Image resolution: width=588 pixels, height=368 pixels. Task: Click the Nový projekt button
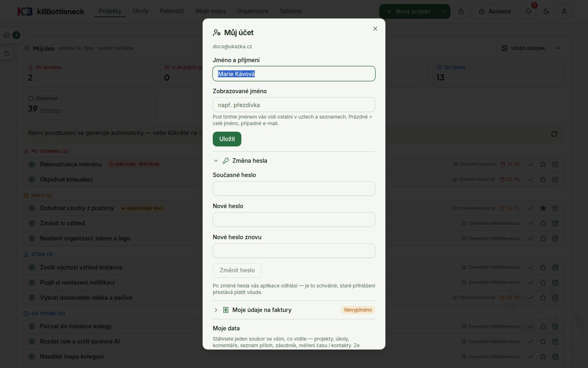coord(408,11)
